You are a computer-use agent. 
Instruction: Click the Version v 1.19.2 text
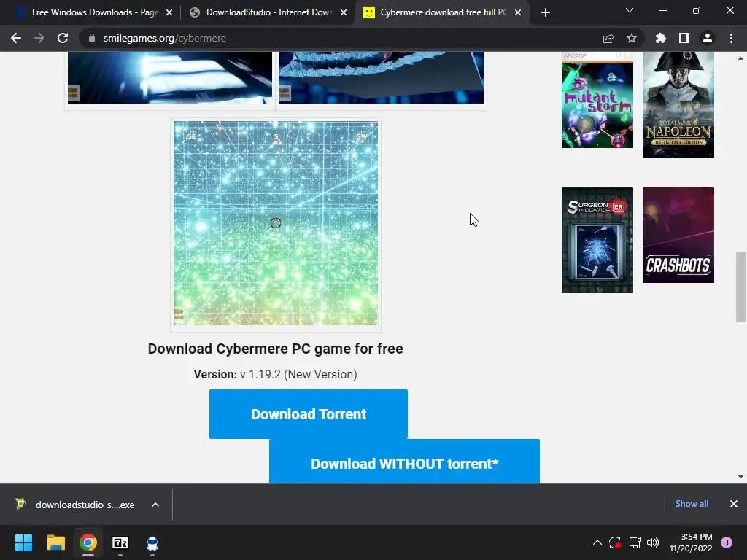point(275,374)
